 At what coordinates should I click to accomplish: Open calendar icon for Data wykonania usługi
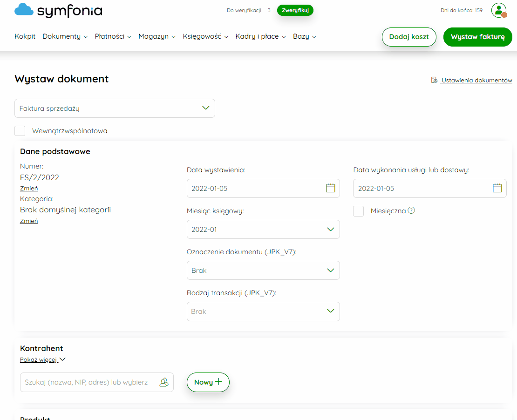pyautogui.click(x=497, y=188)
